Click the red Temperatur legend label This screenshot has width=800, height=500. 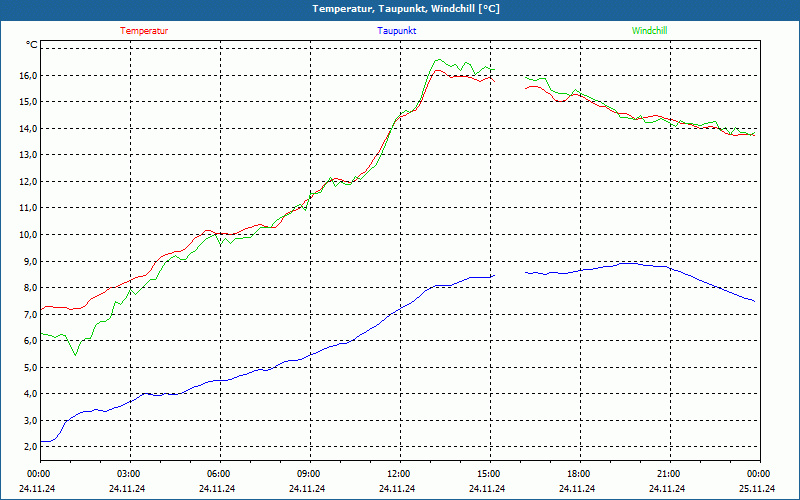144,31
